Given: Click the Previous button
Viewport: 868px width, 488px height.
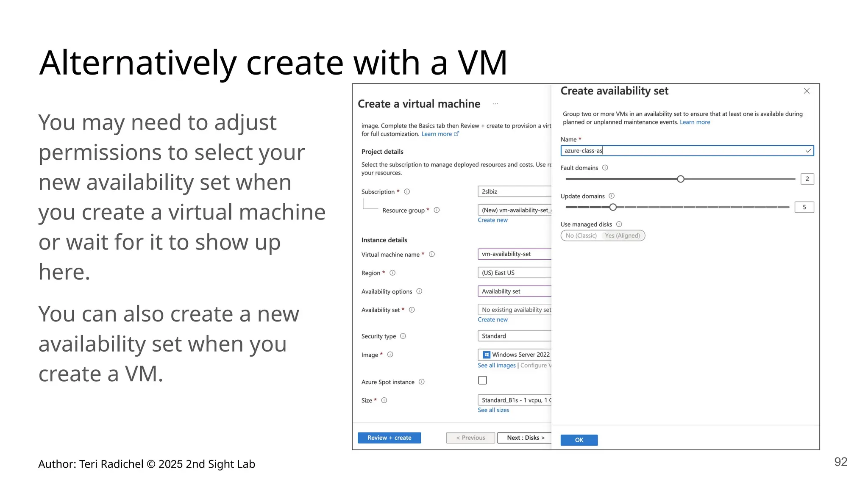Looking at the screenshot, I should coord(470,438).
